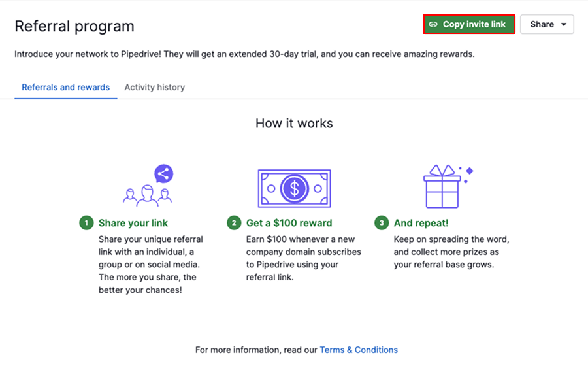Image resolution: width=588 pixels, height=368 pixels.
Task: Click the Share dropdown caret arrow
Action: pyautogui.click(x=563, y=25)
